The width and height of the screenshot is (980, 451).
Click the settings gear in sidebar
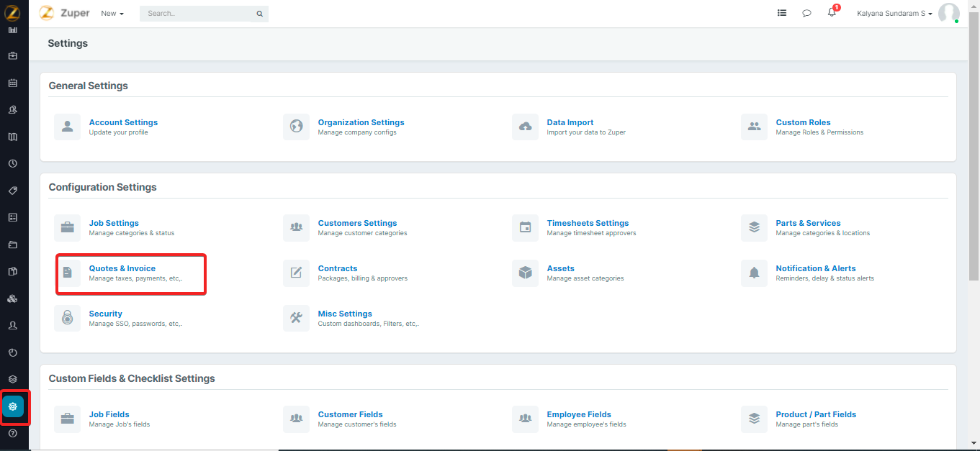(13, 406)
